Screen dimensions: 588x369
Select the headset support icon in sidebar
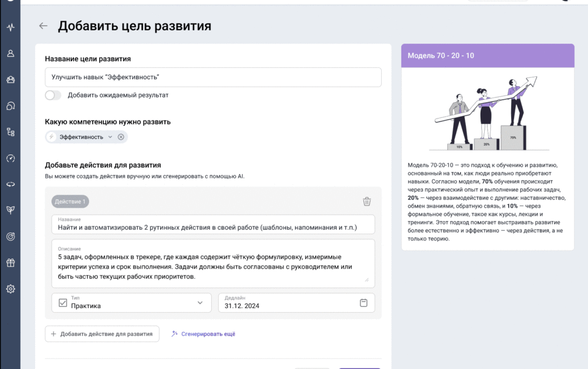pos(10,106)
